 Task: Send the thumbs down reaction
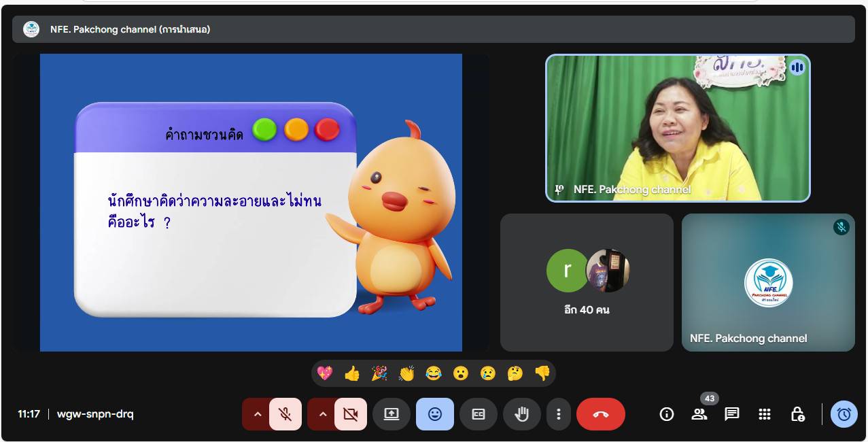pos(542,373)
